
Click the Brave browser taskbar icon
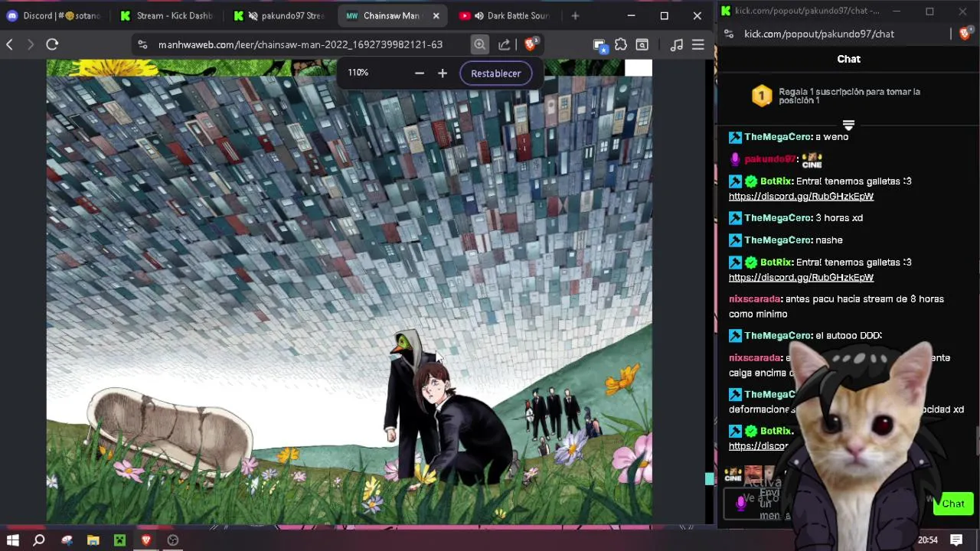coord(146,540)
